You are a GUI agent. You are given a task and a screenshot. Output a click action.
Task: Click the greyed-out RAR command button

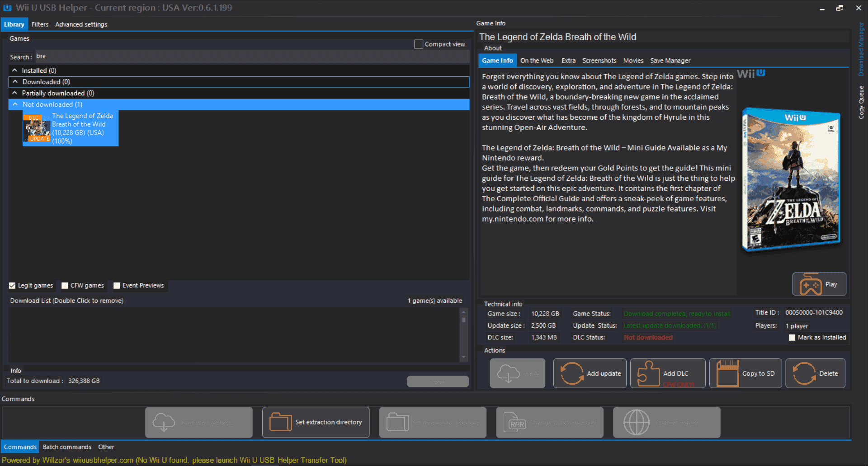[x=550, y=422]
